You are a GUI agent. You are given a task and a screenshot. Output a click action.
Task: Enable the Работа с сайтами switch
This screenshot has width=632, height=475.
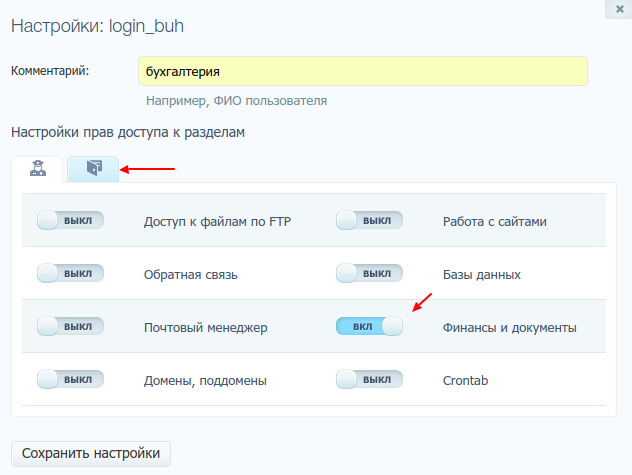tap(369, 220)
